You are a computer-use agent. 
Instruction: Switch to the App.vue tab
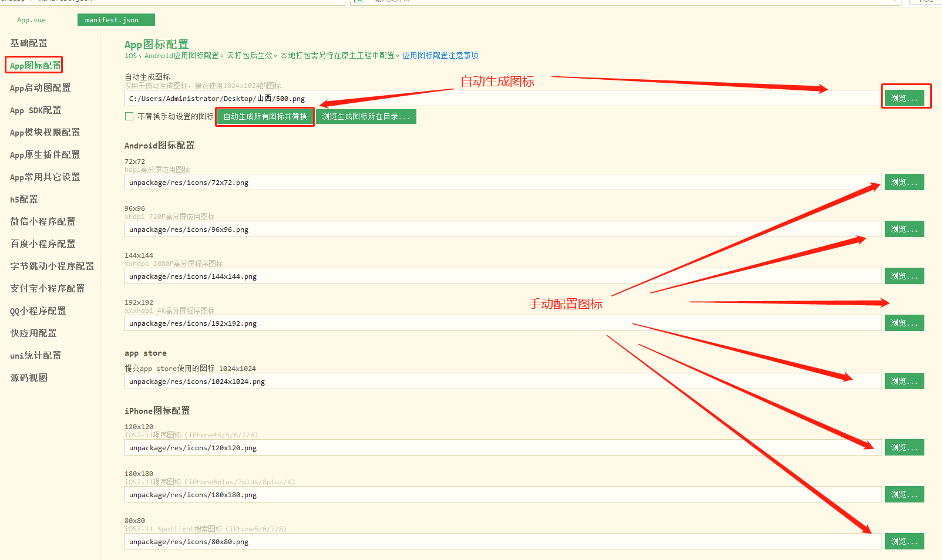[31, 20]
